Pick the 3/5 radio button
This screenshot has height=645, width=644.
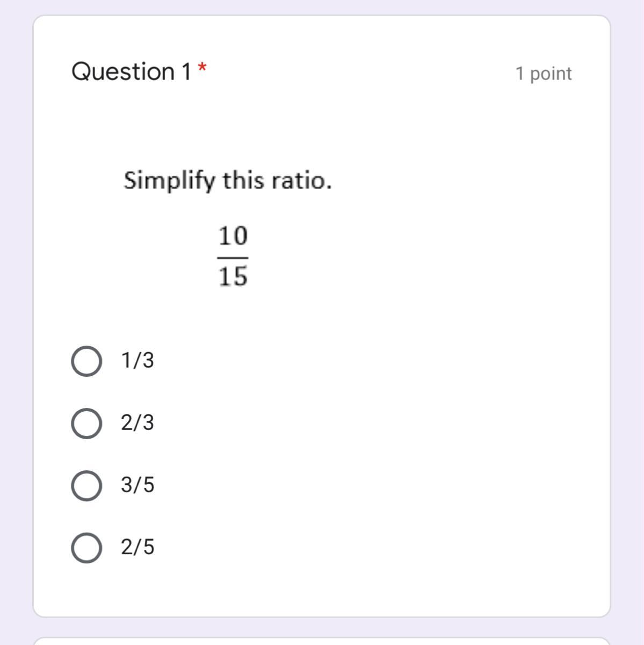(x=86, y=486)
